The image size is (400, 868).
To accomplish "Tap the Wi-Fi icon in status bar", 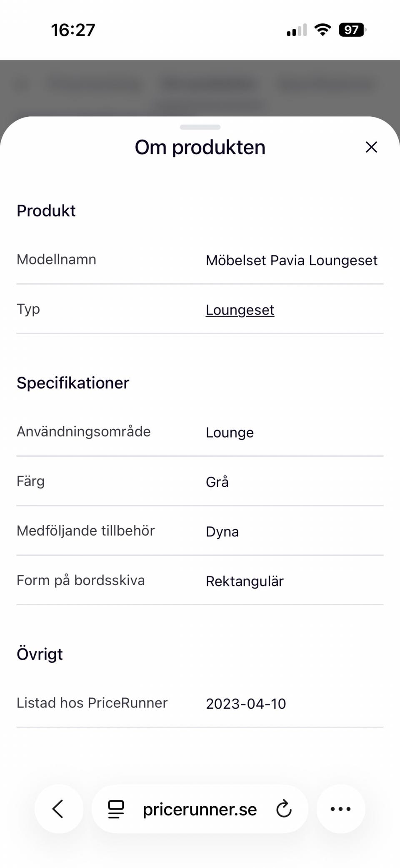I will pyautogui.click(x=322, y=30).
